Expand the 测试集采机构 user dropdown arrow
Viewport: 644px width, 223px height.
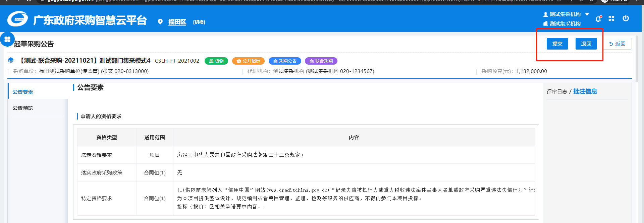587,14
